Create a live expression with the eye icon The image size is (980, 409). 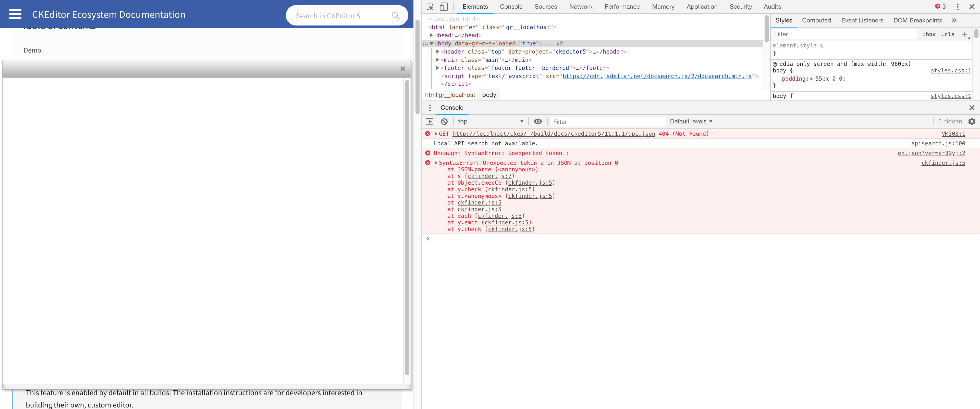pos(538,121)
